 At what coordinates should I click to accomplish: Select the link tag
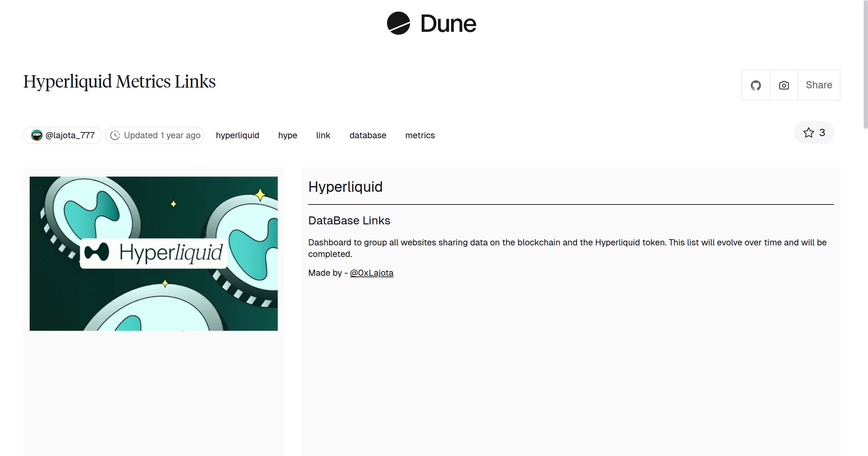point(323,135)
